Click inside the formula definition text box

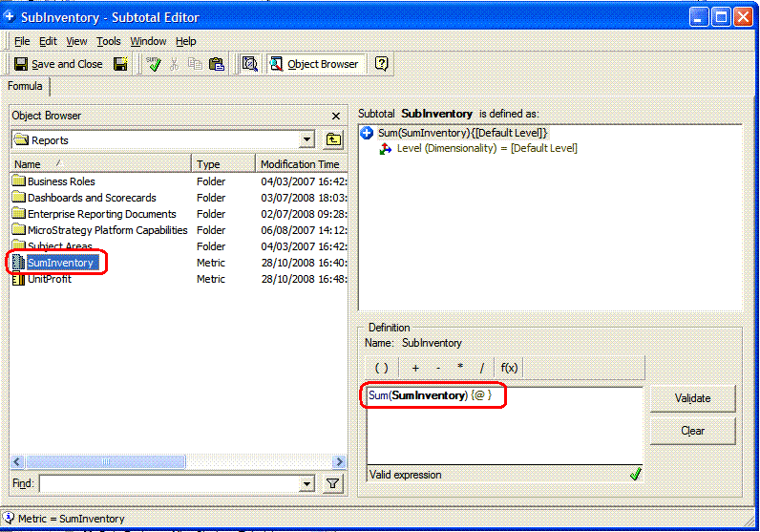point(504,425)
